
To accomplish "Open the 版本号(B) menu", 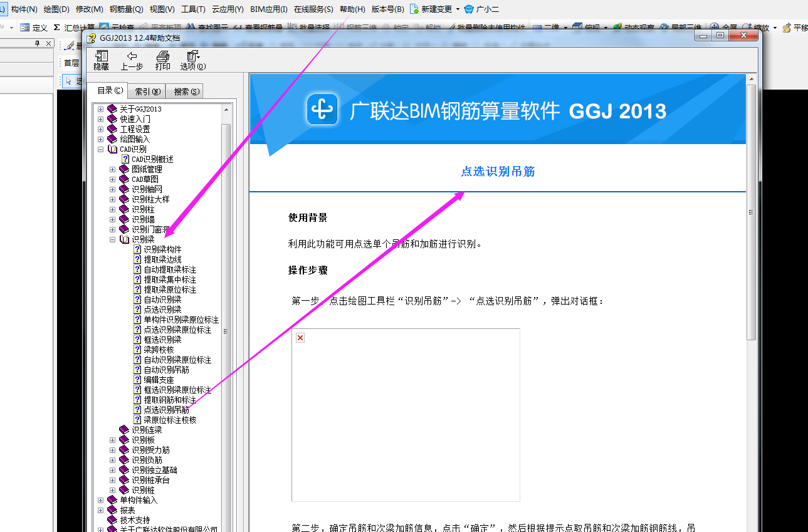I will click(387, 9).
